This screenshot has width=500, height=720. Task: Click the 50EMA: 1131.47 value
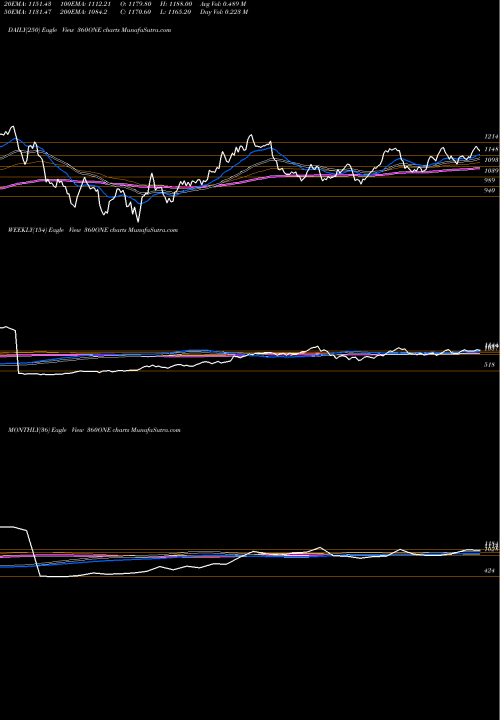(x=28, y=12)
